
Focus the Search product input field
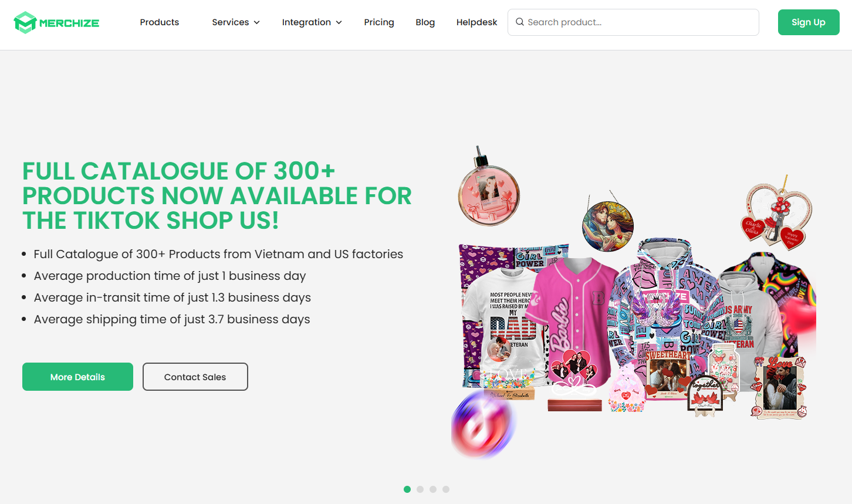point(633,22)
